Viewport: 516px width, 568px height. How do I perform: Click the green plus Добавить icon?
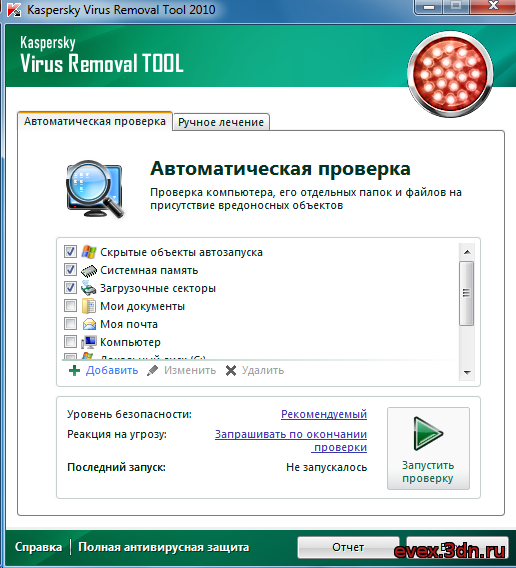tap(74, 371)
